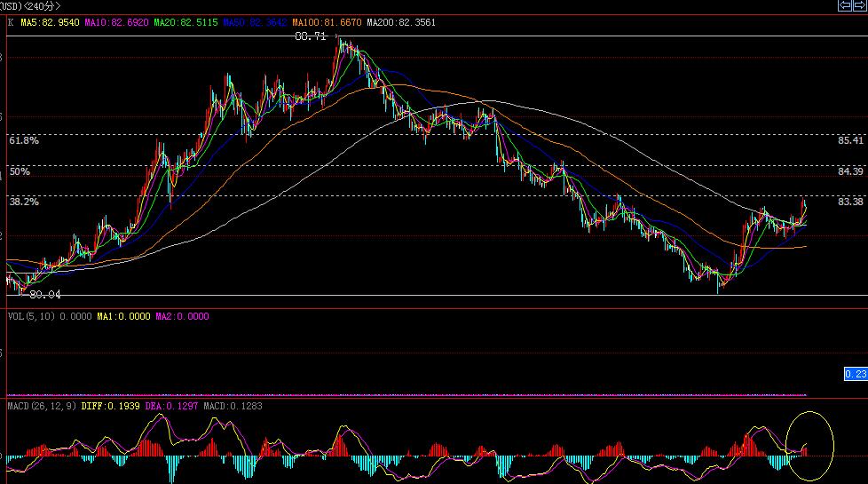Click the right arrow navigation icon
This screenshot has height=484, width=868.
click(860, 5)
